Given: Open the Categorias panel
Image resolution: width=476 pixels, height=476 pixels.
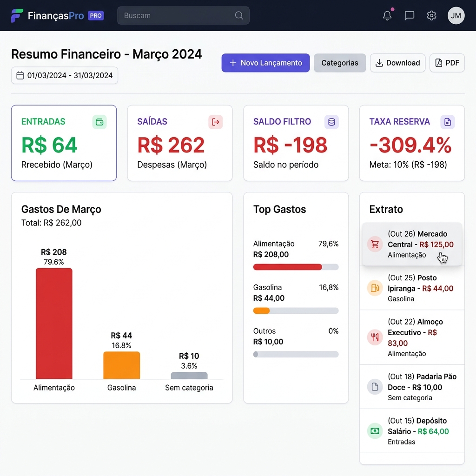Looking at the screenshot, I should point(340,63).
